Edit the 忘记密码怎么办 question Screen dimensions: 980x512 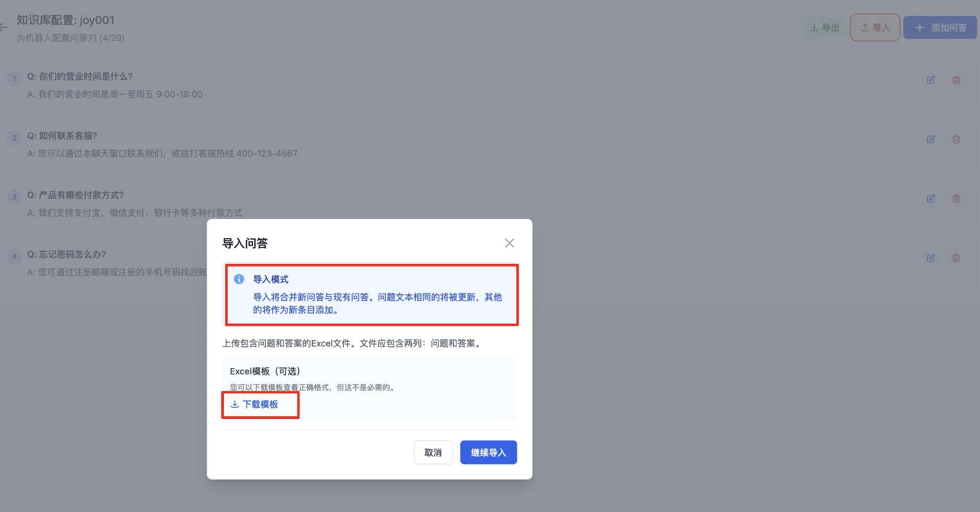click(930, 258)
